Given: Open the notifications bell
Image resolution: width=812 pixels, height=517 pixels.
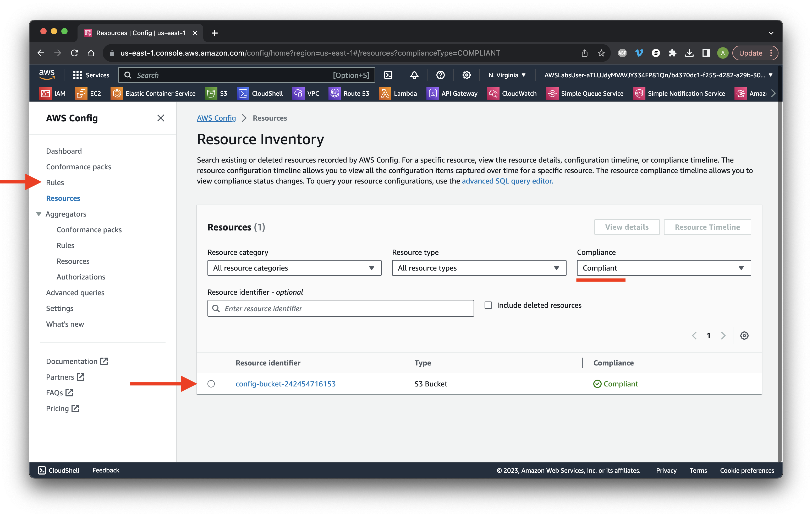Looking at the screenshot, I should [x=414, y=75].
